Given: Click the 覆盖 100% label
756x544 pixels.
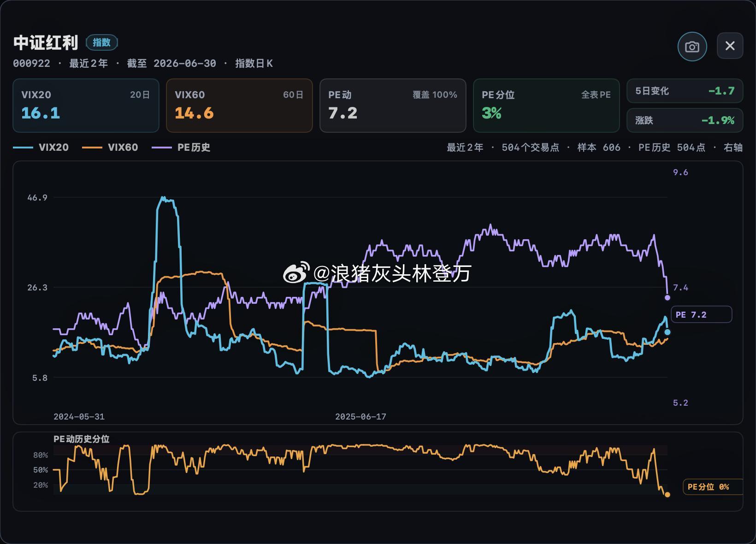Looking at the screenshot, I should click(435, 95).
